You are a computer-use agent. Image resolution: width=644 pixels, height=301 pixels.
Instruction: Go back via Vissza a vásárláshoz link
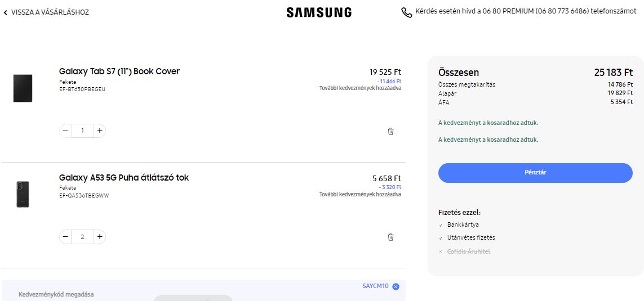point(50,12)
